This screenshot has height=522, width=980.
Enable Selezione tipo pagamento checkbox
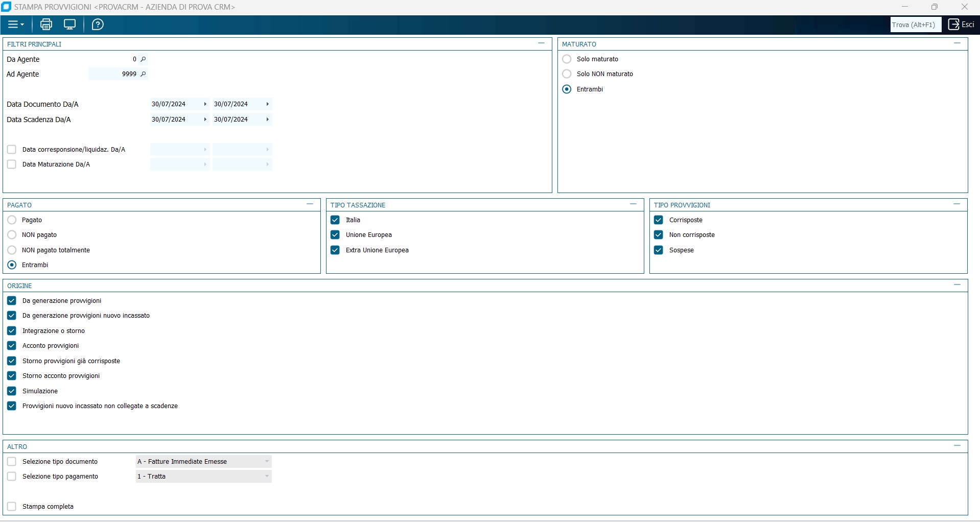[x=12, y=477]
